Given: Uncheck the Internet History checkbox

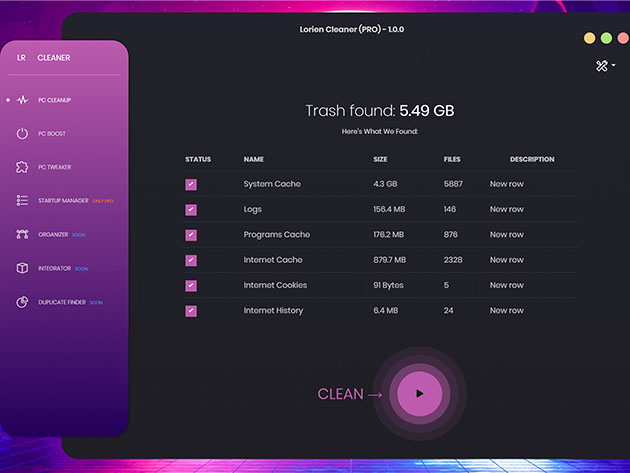Looking at the screenshot, I should coord(191,311).
